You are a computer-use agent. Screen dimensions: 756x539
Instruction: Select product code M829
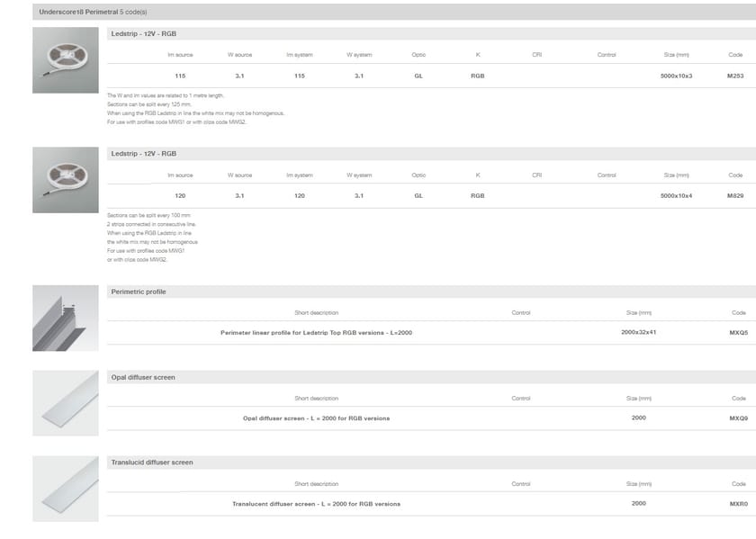pyautogui.click(x=734, y=195)
